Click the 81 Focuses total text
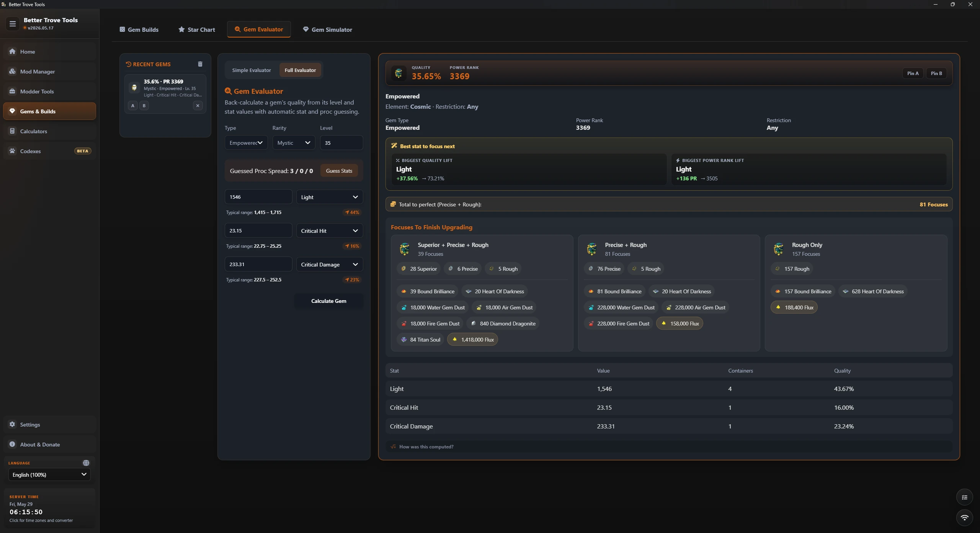Viewport: 980px width, 533px height. pos(934,204)
